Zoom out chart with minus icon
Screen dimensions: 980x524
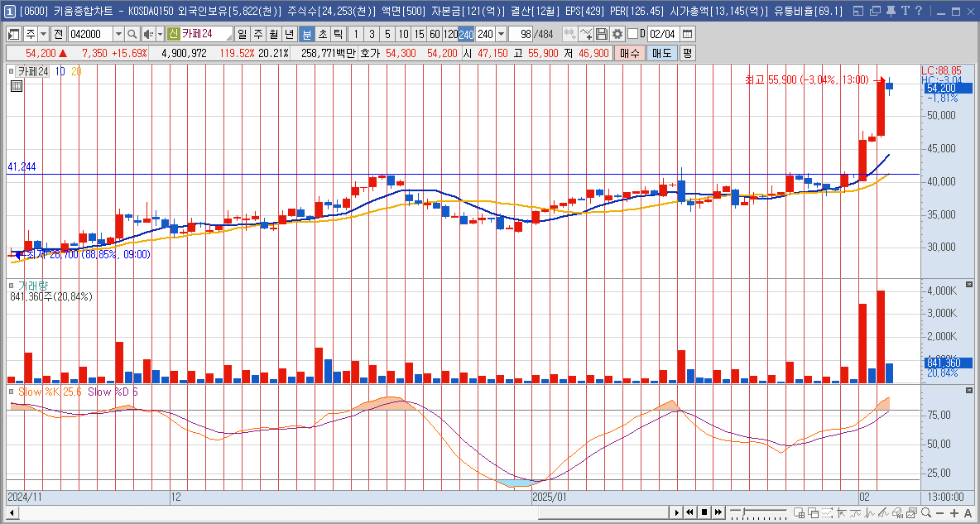coord(939,512)
